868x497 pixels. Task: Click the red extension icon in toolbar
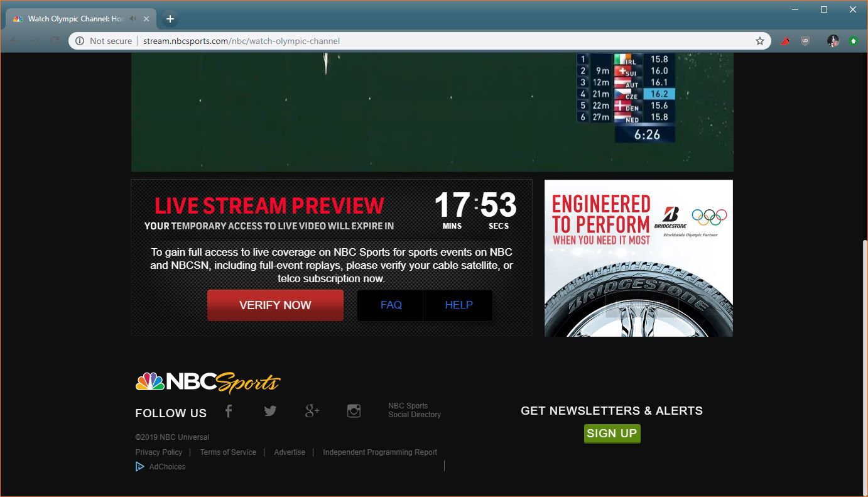[785, 41]
